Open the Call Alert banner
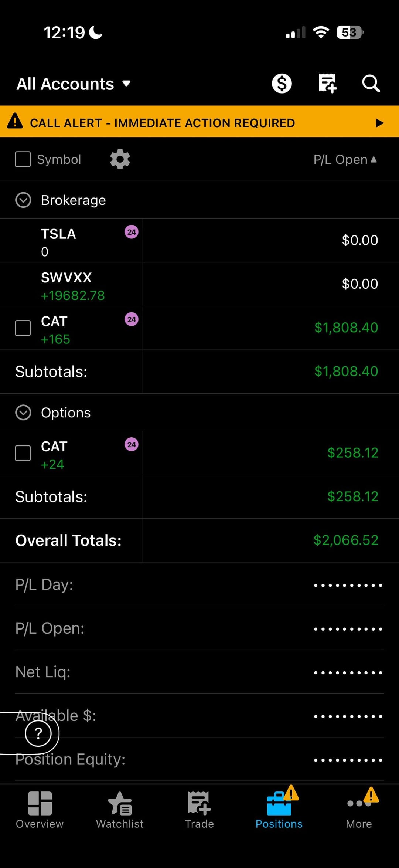The height and width of the screenshot is (868, 399). [x=199, y=123]
